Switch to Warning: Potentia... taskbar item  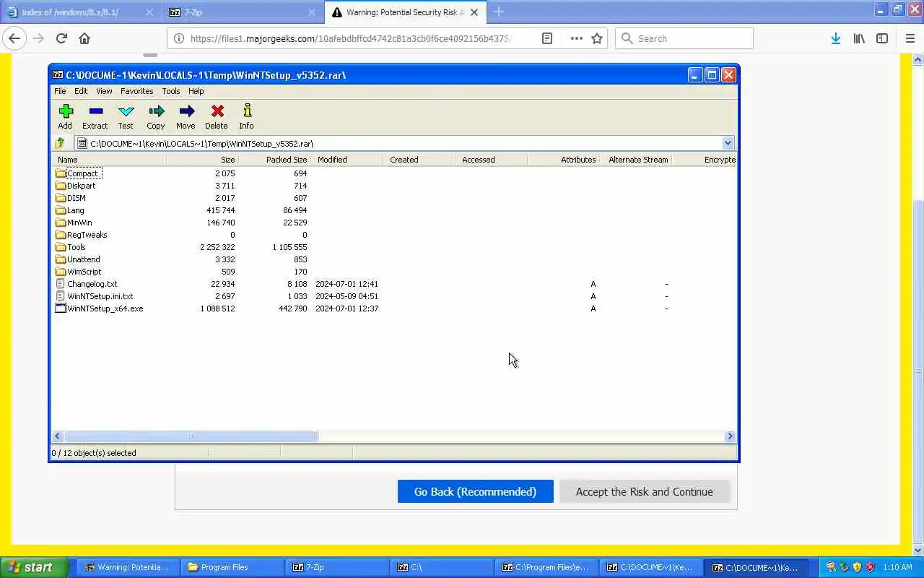pyautogui.click(x=127, y=567)
